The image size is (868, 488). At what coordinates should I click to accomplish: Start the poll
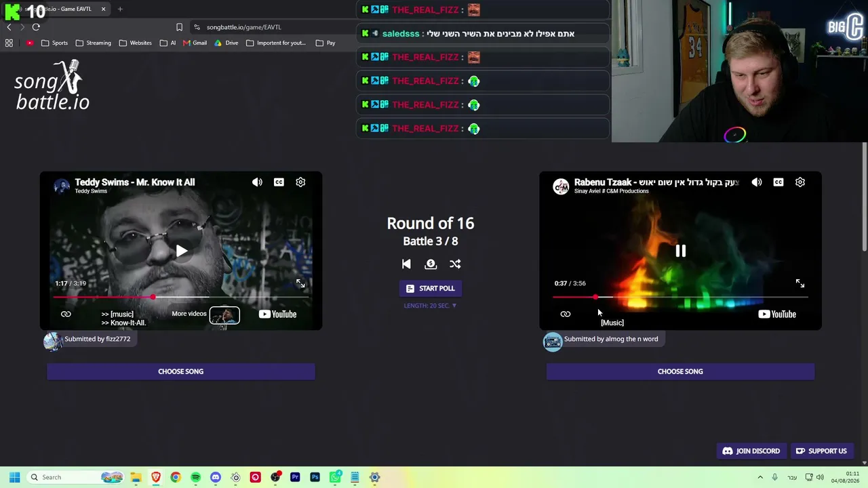[x=431, y=289]
